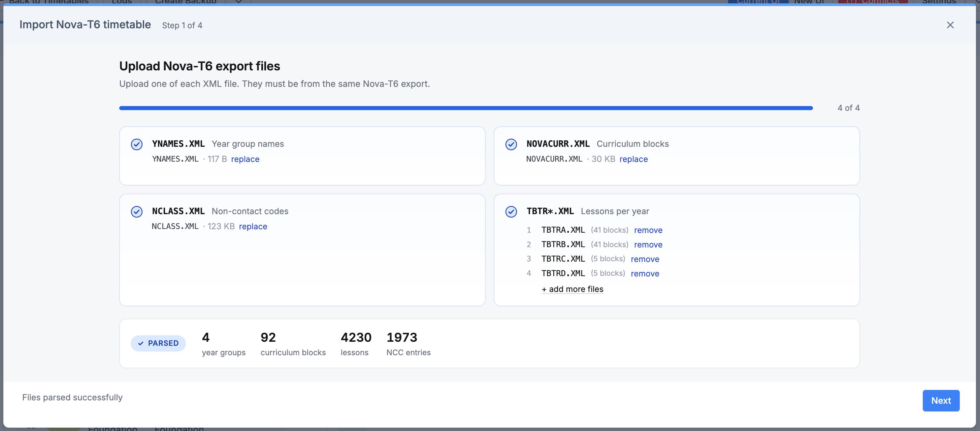The image size is (980, 431).
Task: Click the 92 curriculum blocks summary
Action: pyautogui.click(x=293, y=343)
